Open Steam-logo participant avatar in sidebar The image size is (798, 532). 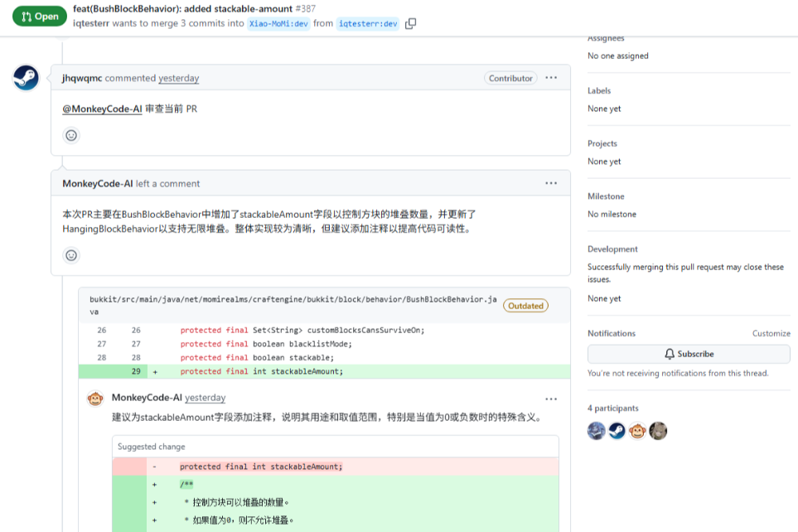tap(617, 431)
